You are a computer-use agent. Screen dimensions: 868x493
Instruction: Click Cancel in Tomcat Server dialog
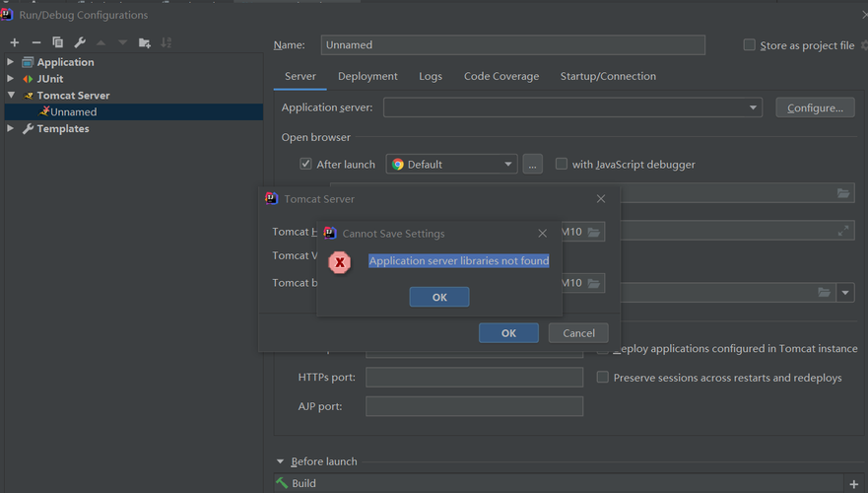click(578, 333)
